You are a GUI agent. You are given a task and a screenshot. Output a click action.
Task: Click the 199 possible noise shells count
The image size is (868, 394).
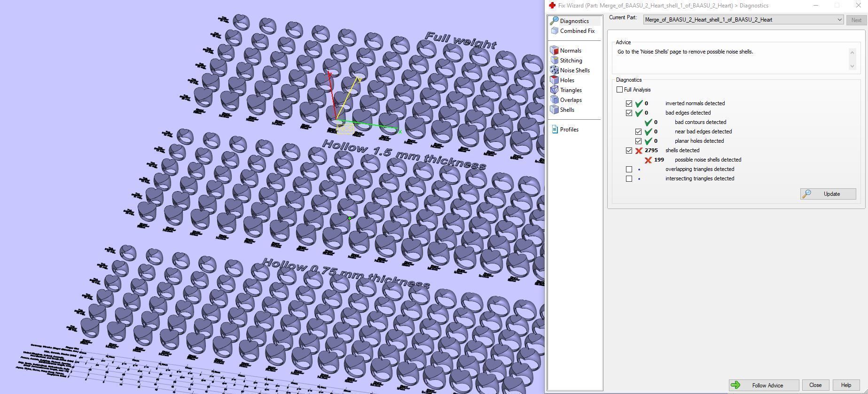659,160
